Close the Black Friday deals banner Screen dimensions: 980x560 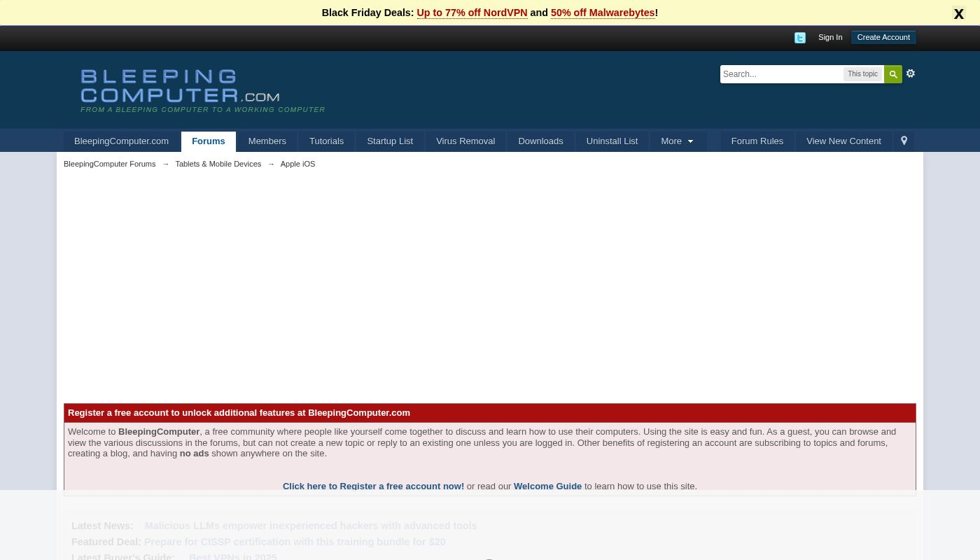click(958, 14)
